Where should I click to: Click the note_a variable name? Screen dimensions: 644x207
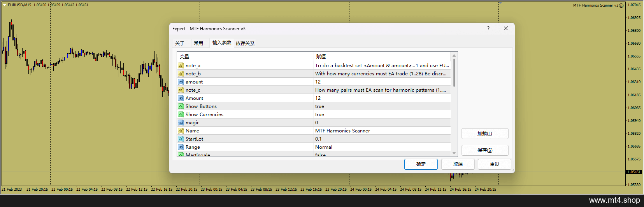(193, 66)
